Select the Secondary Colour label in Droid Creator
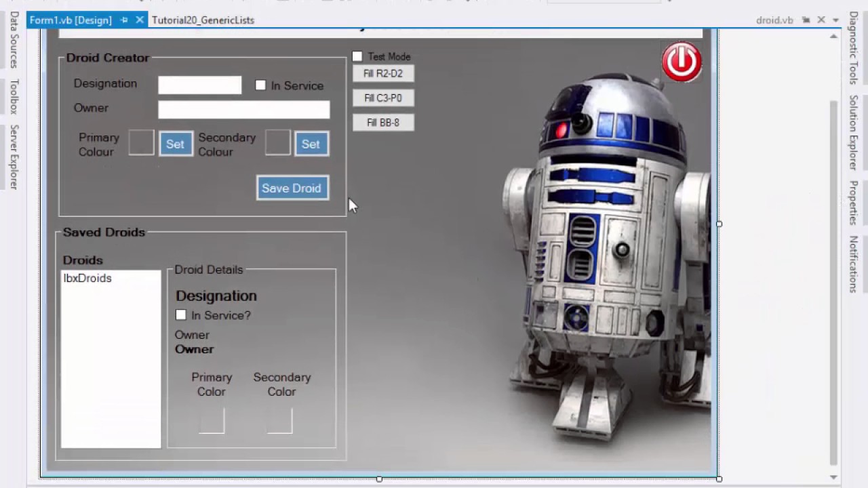 click(x=227, y=144)
